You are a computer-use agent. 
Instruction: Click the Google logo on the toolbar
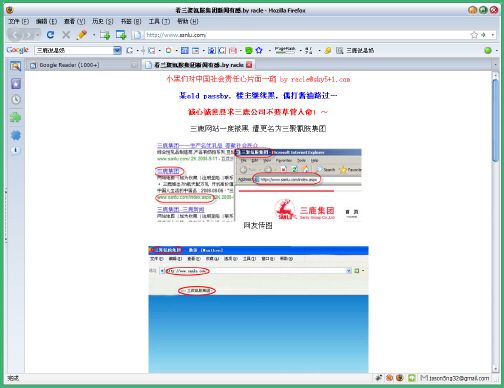(18, 50)
